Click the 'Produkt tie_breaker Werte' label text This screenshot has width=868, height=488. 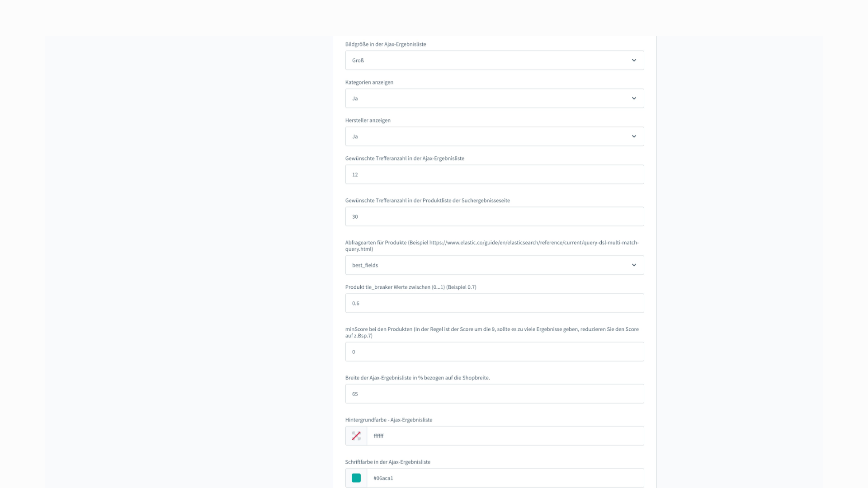click(x=410, y=287)
